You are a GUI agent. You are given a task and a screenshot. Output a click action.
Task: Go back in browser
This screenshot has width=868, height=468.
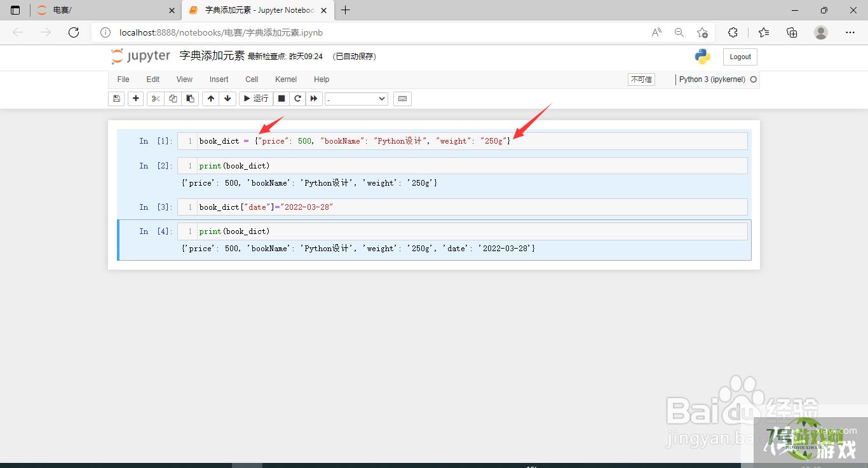(18, 32)
